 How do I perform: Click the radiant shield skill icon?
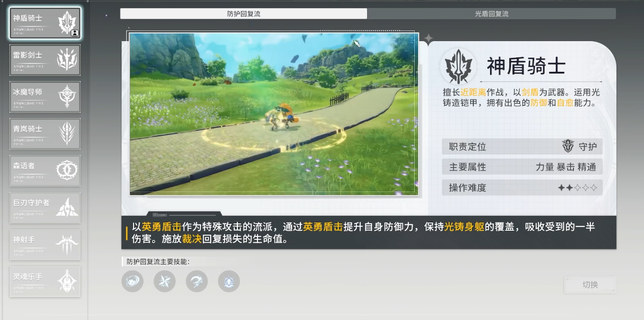[x=229, y=281]
